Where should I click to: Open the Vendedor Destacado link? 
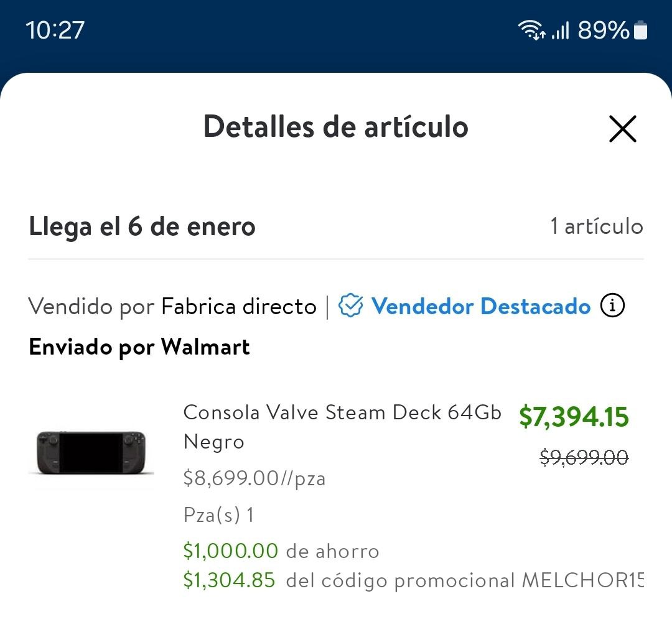481,306
